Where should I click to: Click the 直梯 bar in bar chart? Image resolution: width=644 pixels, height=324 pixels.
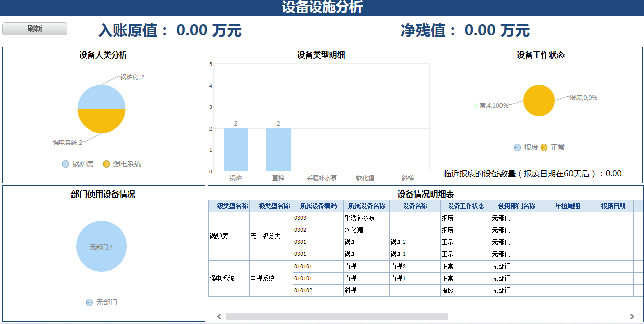point(278,150)
